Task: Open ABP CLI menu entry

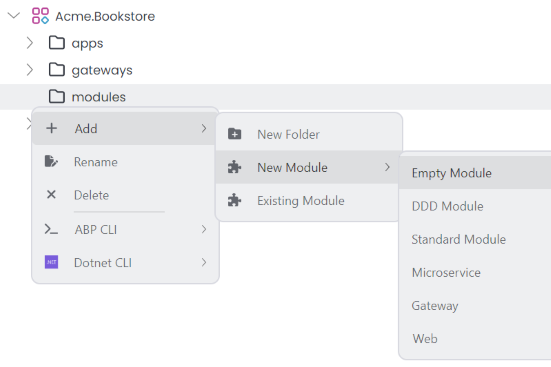Action: [x=124, y=229]
